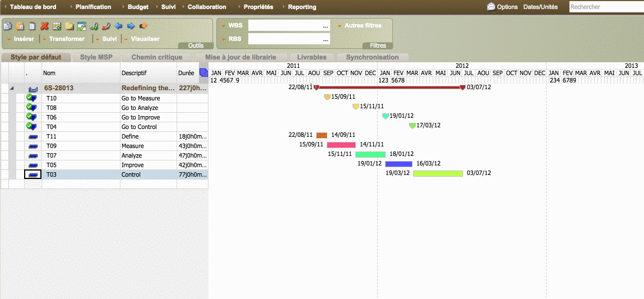Viewport: 644px width, 299px height.
Task: Open the Insérer dropdown
Action: point(21,39)
